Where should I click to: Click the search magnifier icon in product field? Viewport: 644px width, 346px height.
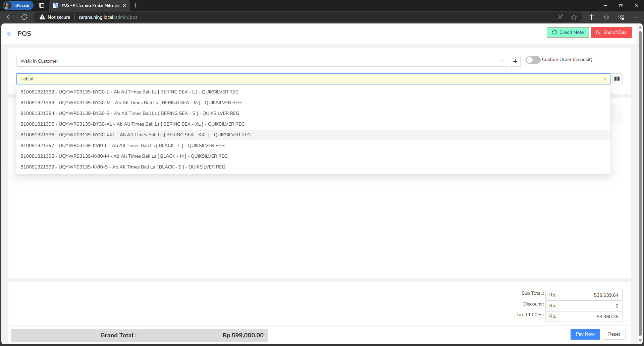(x=604, y=79)
